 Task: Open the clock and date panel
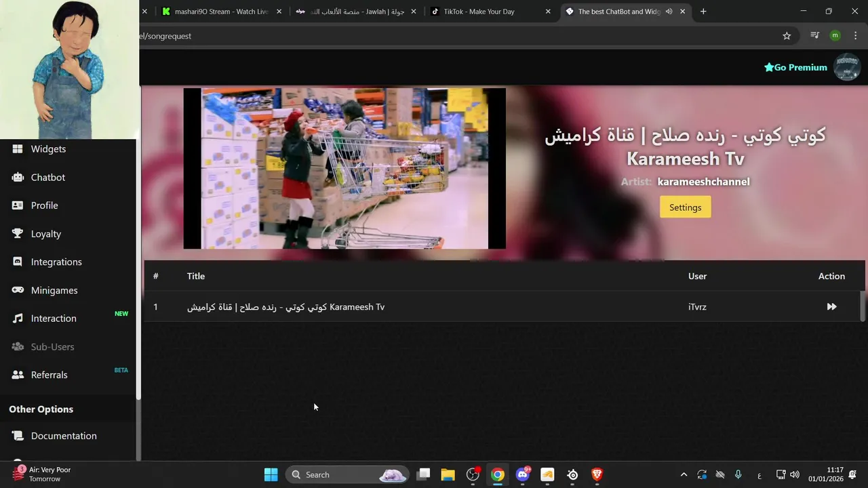pos(825,474)
